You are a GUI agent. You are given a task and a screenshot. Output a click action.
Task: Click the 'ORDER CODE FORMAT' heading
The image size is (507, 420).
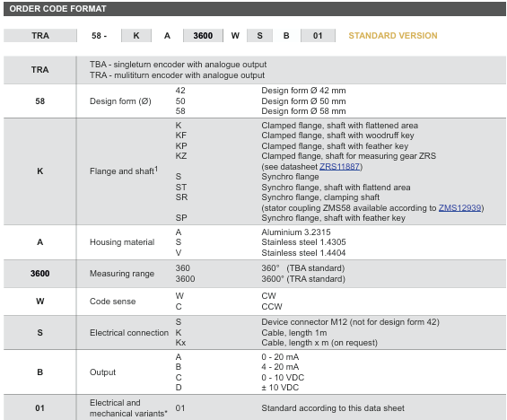57,9
